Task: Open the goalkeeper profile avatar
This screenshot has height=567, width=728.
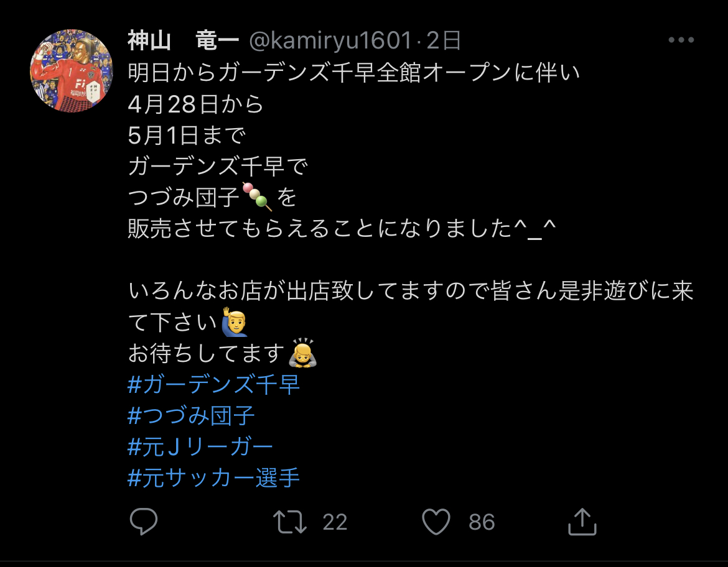Action: click(72, 70)
